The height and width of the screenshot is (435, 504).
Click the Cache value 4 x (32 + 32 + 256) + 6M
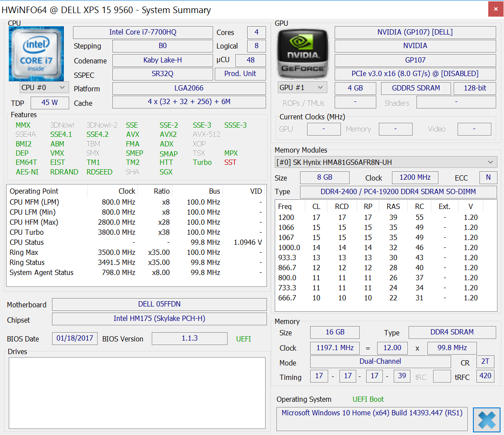pos(189,101)
